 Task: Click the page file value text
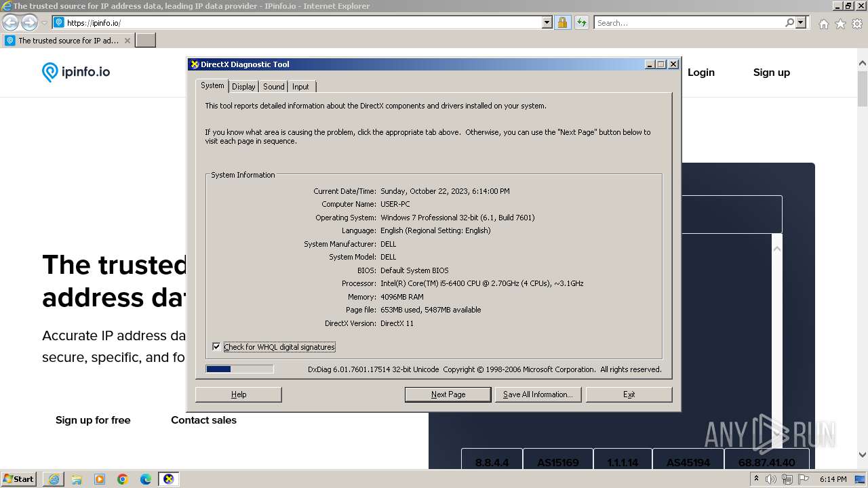[431, 310]
